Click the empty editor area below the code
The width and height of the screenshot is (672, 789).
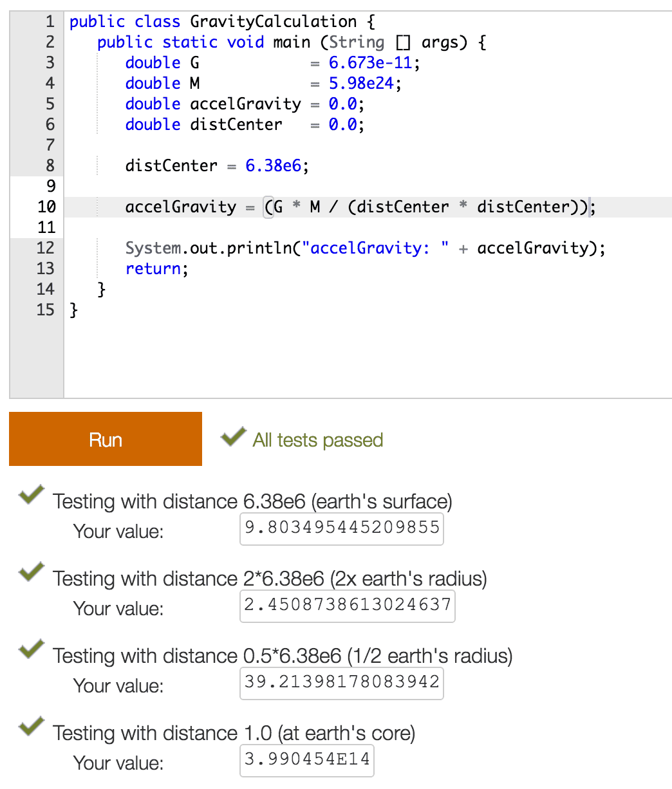pos(367,360)
